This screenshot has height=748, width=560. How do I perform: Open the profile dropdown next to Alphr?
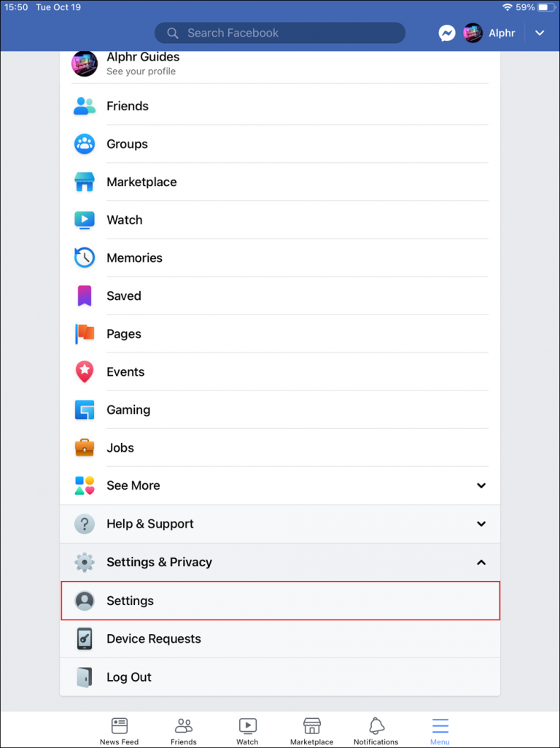click(540, 33)
